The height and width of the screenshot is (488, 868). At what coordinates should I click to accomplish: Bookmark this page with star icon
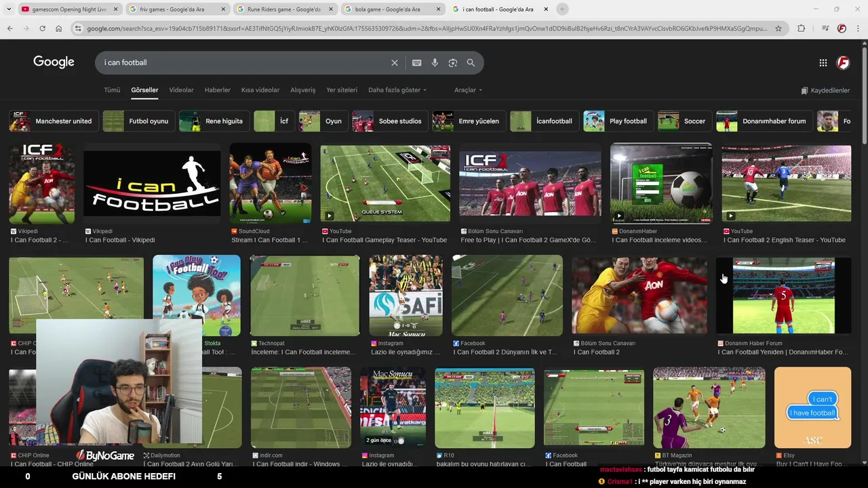(778, 28)
